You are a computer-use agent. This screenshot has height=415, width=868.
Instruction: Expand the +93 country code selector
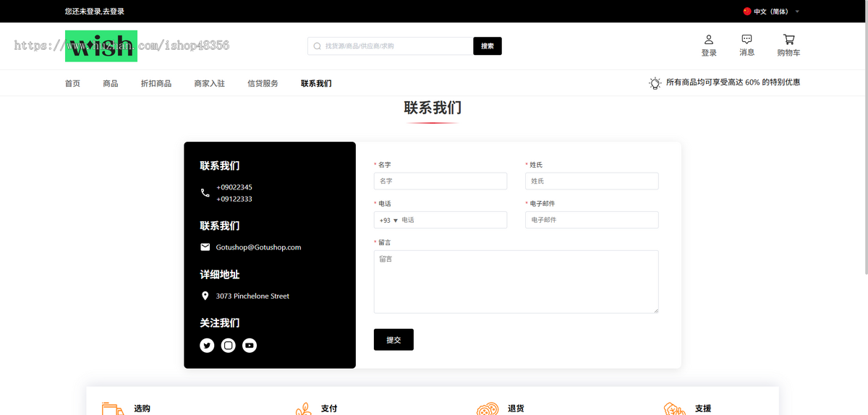point(389,220)
